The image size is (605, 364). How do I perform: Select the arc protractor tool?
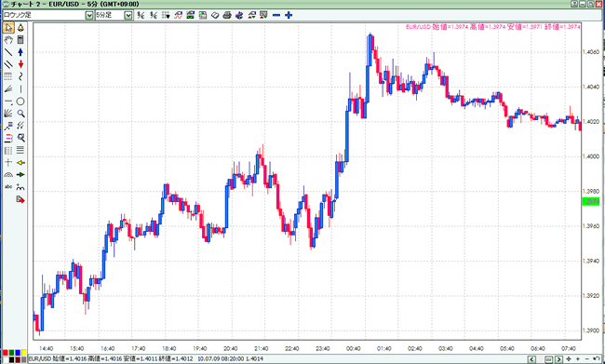click(x=8, y=175)
